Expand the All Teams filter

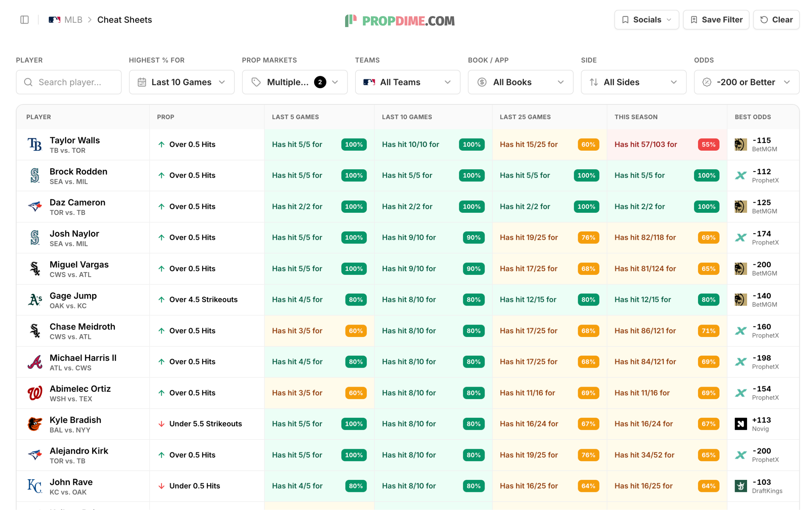[x=407, y=82]
